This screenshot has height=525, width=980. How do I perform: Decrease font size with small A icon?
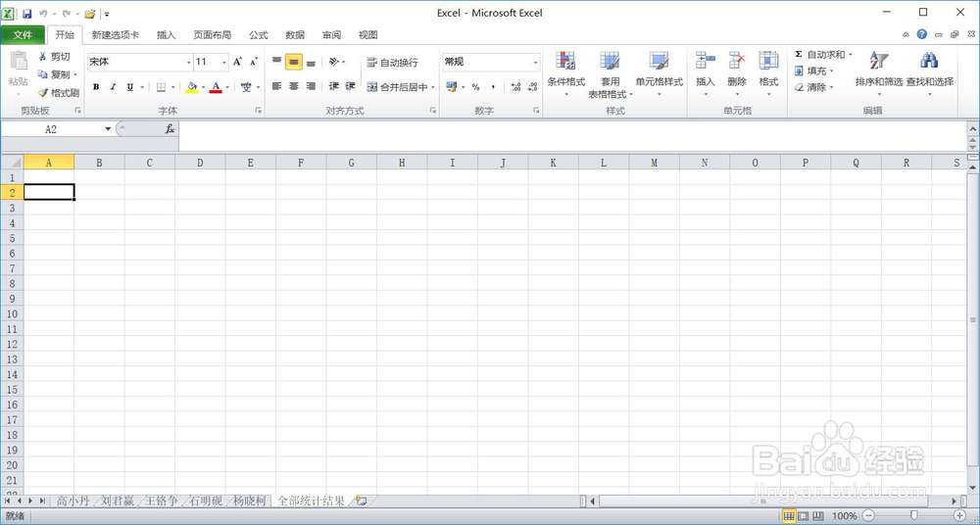point(254,62)
